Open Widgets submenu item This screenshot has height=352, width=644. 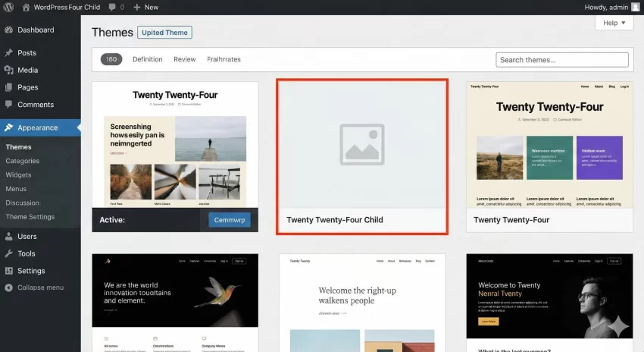(18, 174)
